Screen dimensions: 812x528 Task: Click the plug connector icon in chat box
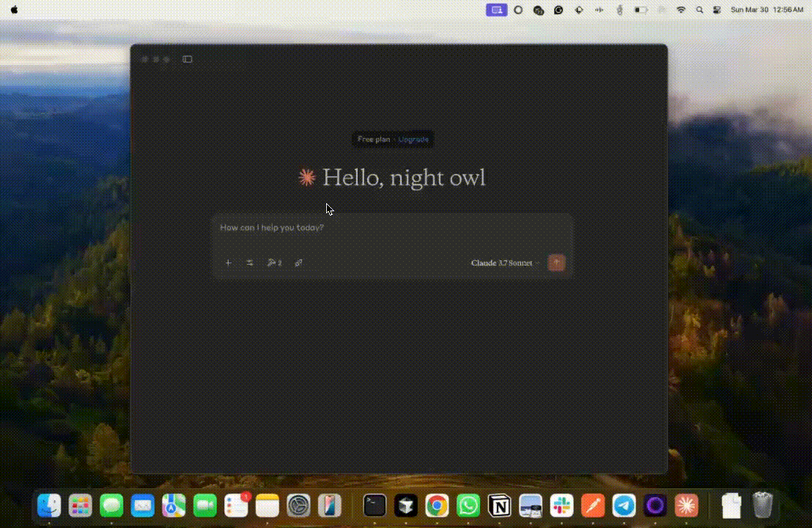[x=298, y=263]
